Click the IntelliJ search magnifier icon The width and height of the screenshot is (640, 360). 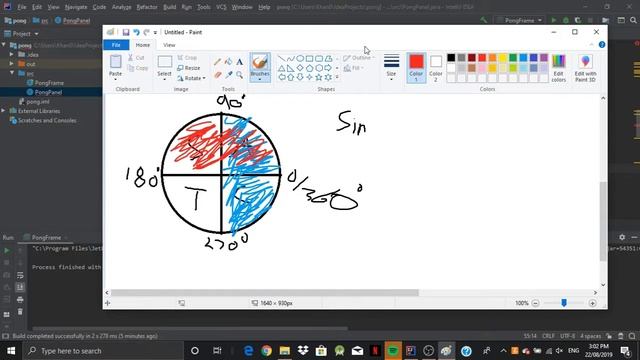tap(633, 20)
